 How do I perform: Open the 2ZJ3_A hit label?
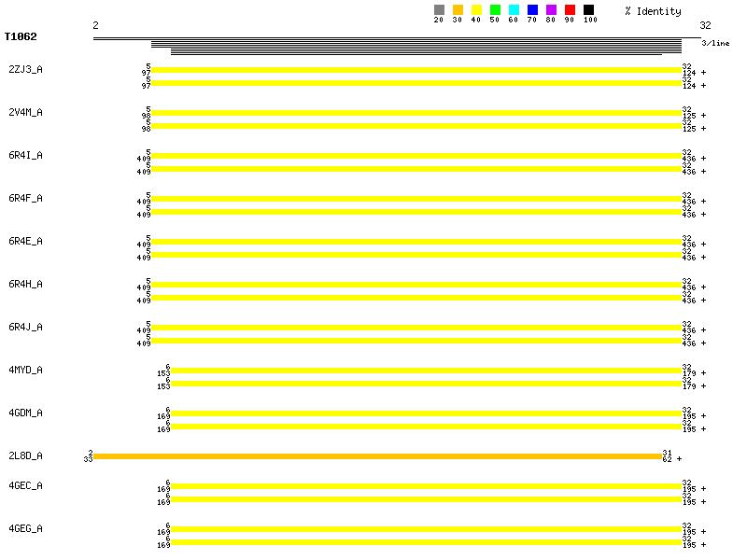25,69
